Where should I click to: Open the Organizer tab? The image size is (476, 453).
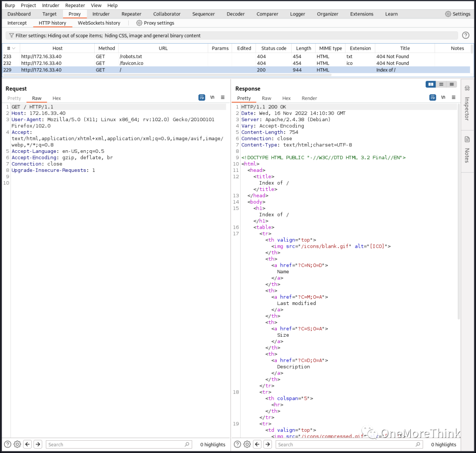pyautogui.click(x=327, y=14)
